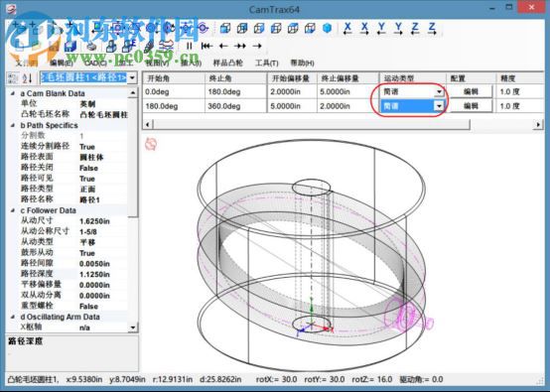This screenshot has width=550, height=392.
Task: Click the 终止偏移量 column header
Action: pos(347,78)
